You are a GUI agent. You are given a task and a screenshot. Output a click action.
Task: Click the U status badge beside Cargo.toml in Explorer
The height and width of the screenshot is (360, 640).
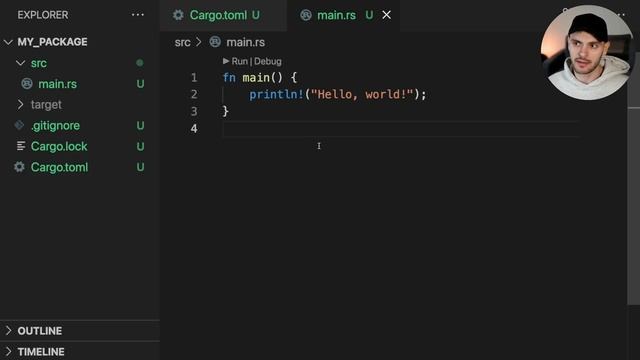pos(140,167)
